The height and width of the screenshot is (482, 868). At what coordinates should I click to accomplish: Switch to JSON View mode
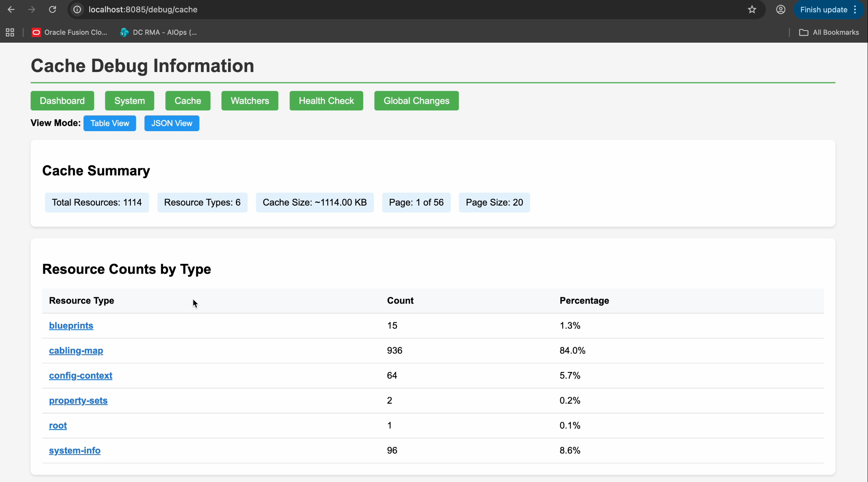(172, 123)
